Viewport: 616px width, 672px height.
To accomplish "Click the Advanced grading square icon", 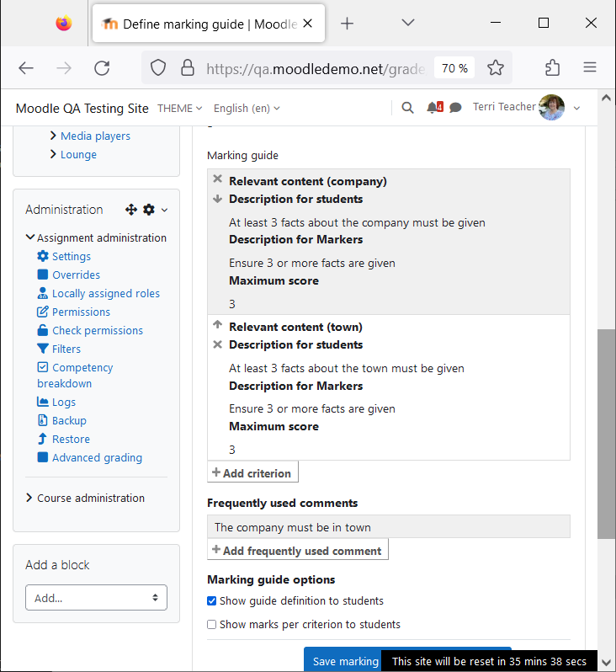I will 42,457.
